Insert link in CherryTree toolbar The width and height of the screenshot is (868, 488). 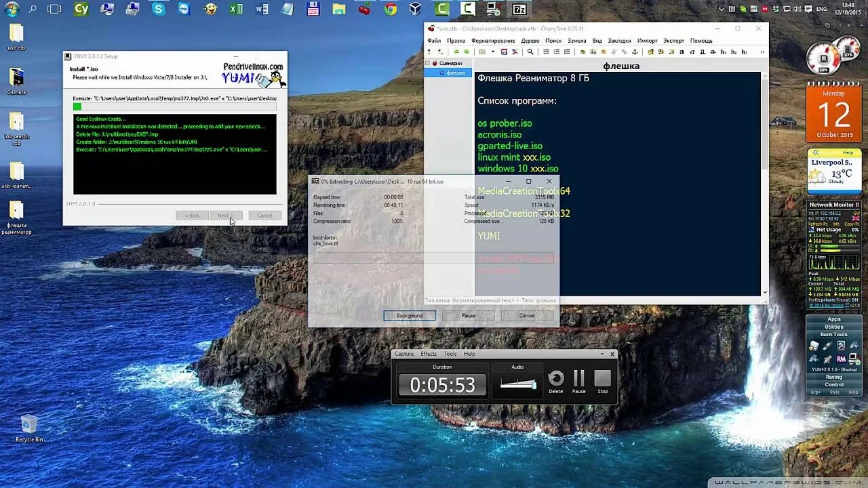coord(624,52)
